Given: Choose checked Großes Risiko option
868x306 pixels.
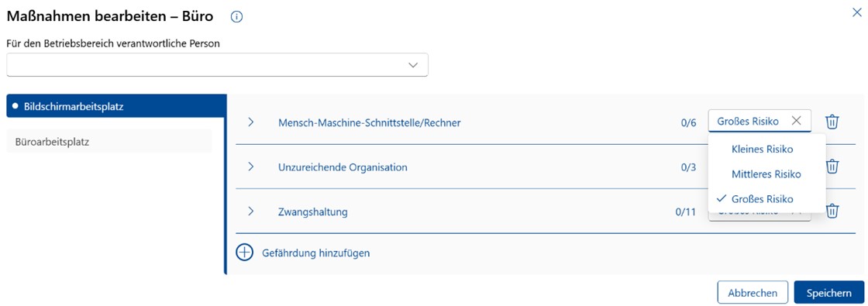Looking at the screenshot, I should (766, 199).
